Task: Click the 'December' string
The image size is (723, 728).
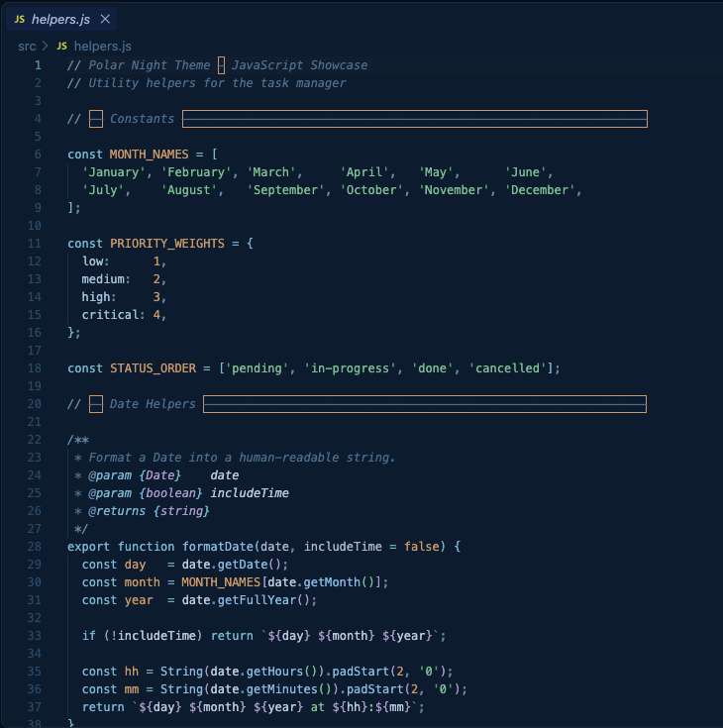Action: [x=540, y=190]
